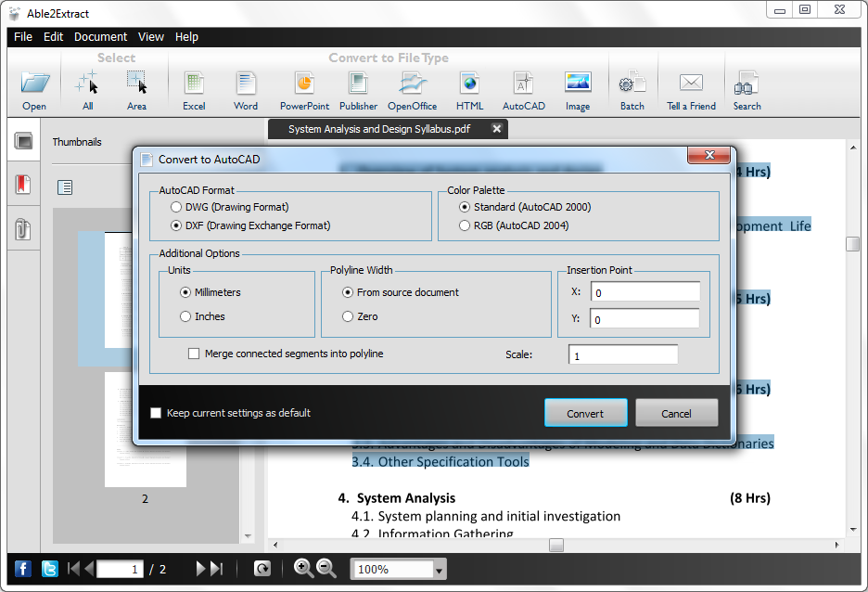Image resolution: width=868 pixels, height=592 pixels.
Task: Click the Scale input field
Action: 623,355
